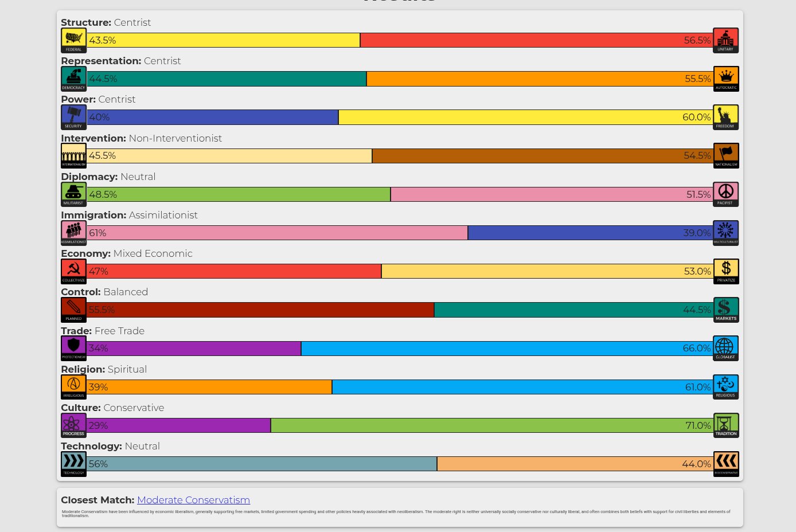Click the "Technology: Neutral" heading
This screenshot has height=532, width=796.
point(110,446)
